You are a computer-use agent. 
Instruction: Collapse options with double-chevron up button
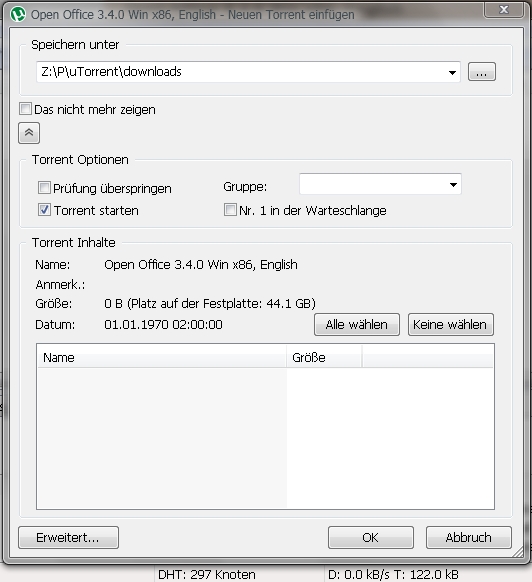coord(29,133)
